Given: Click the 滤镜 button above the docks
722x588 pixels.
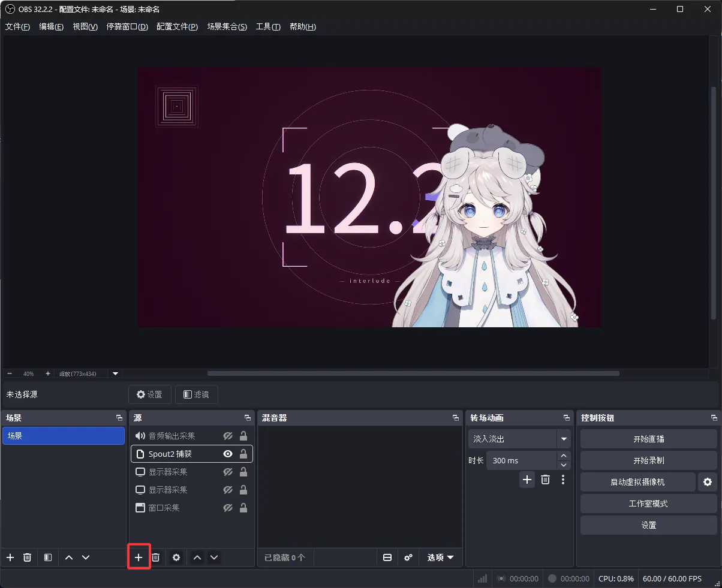Looking at the screenshot, I should tap(196, 394).
